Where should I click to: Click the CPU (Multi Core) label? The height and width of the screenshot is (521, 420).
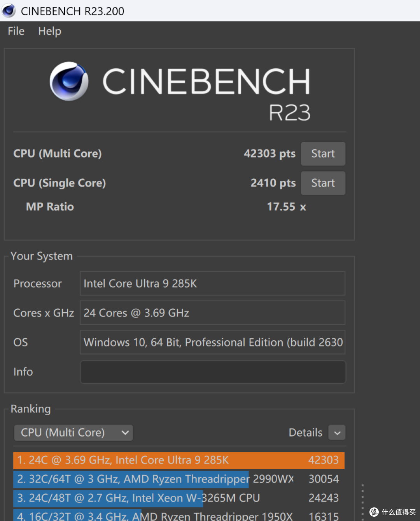pos(58,154)
